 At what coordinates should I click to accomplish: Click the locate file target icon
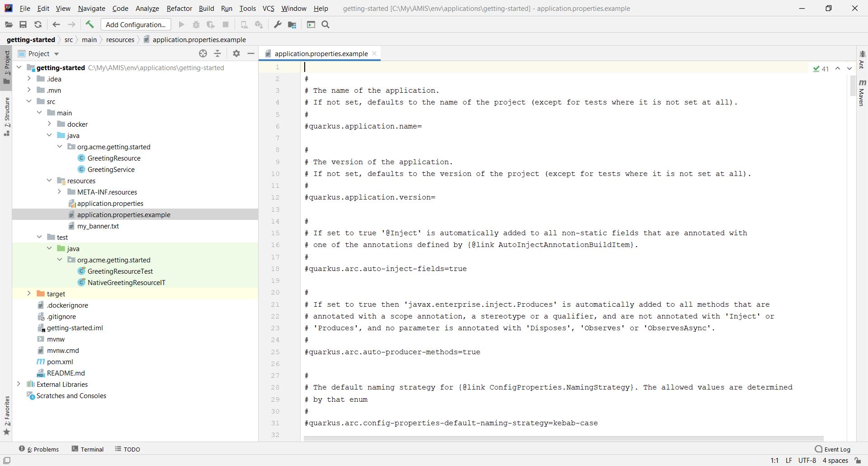[203, 53]
